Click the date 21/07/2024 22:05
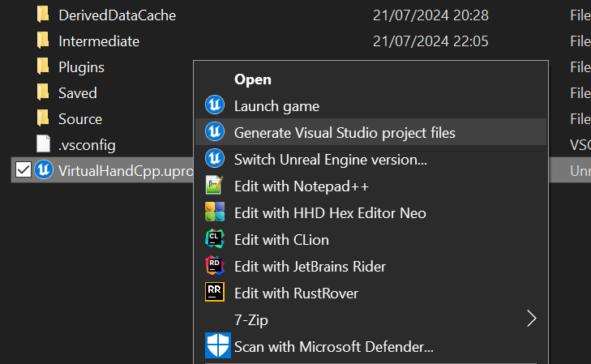The image size is (591, 364). click(430, 41)
